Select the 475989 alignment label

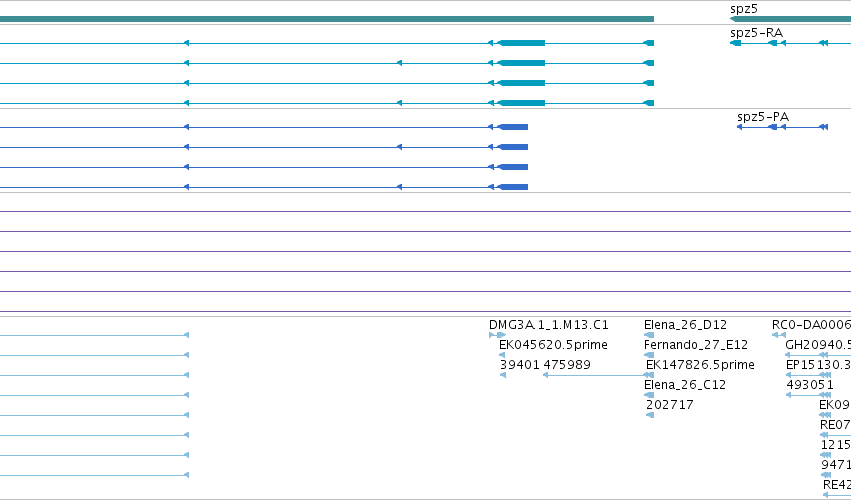[567, 365]
